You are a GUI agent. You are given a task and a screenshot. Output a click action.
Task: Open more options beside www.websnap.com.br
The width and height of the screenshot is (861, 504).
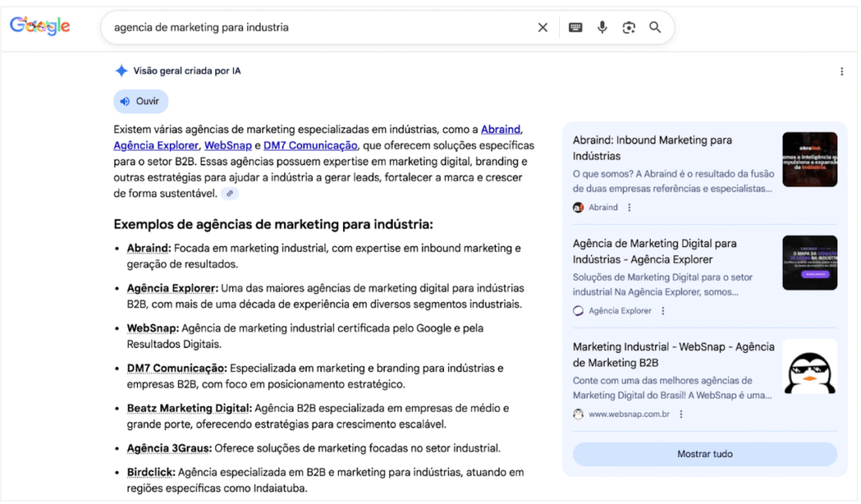pos(681,414)
